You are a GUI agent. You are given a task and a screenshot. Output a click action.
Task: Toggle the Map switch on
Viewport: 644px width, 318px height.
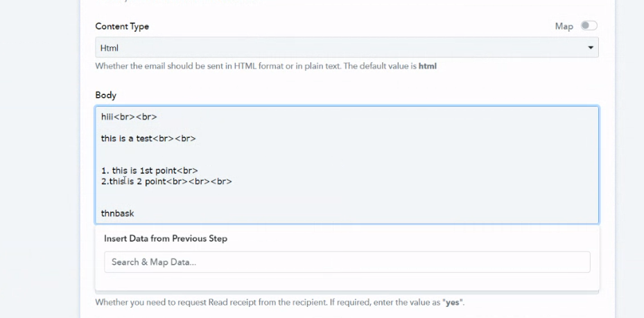tap(589, 26)
